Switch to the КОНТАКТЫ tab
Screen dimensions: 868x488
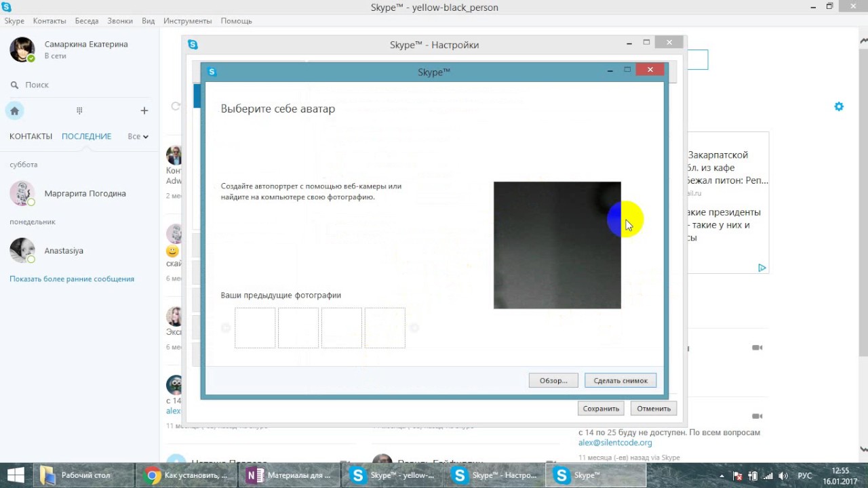tap(31, 136)
